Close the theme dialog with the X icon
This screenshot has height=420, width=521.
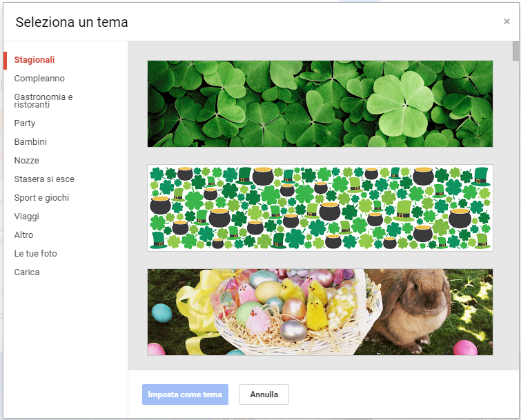click(x=507, y=21)
